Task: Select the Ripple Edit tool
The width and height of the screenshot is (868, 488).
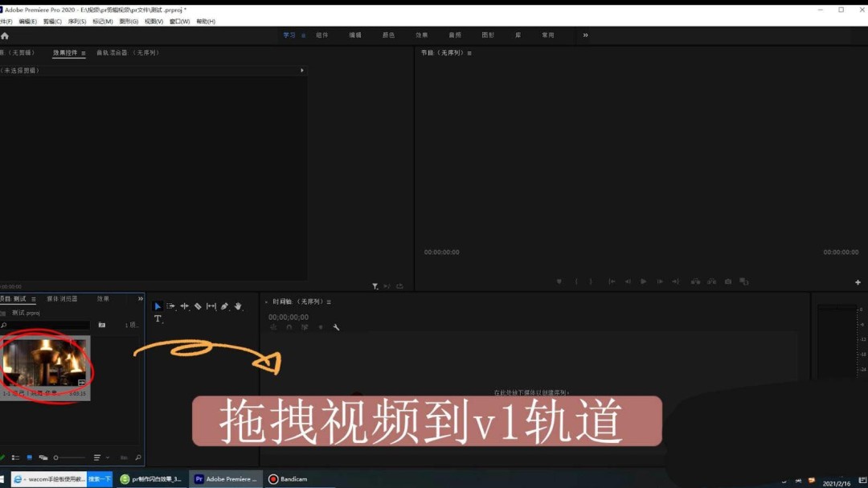Action: (x=184, y=306)
